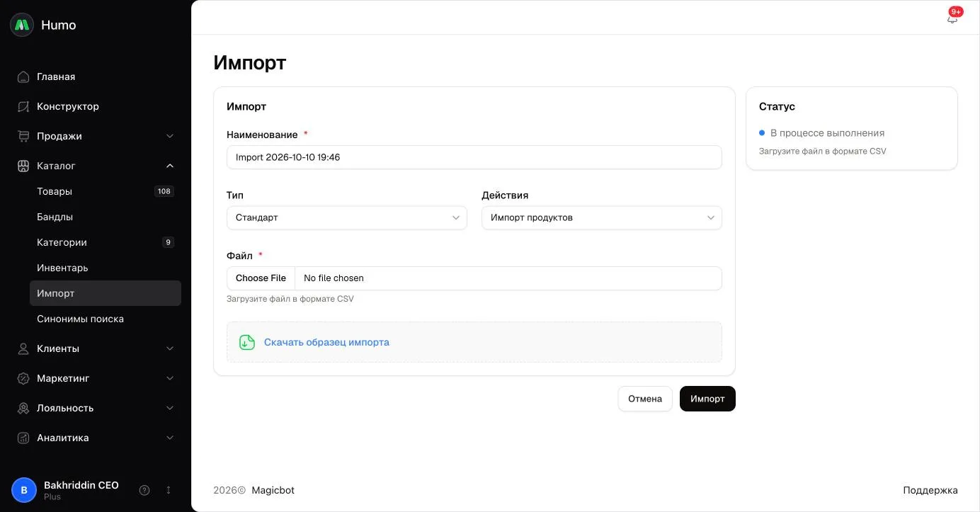
Task: Open the Инвентарь catalog page
Action: pyautogui.click(x=106, y=268)
